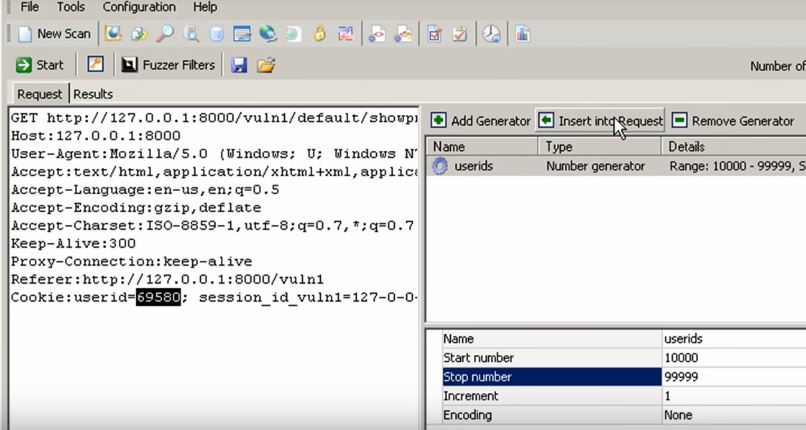
Task: Edit the Start number value 10000
Action: (x=734, y=358)
